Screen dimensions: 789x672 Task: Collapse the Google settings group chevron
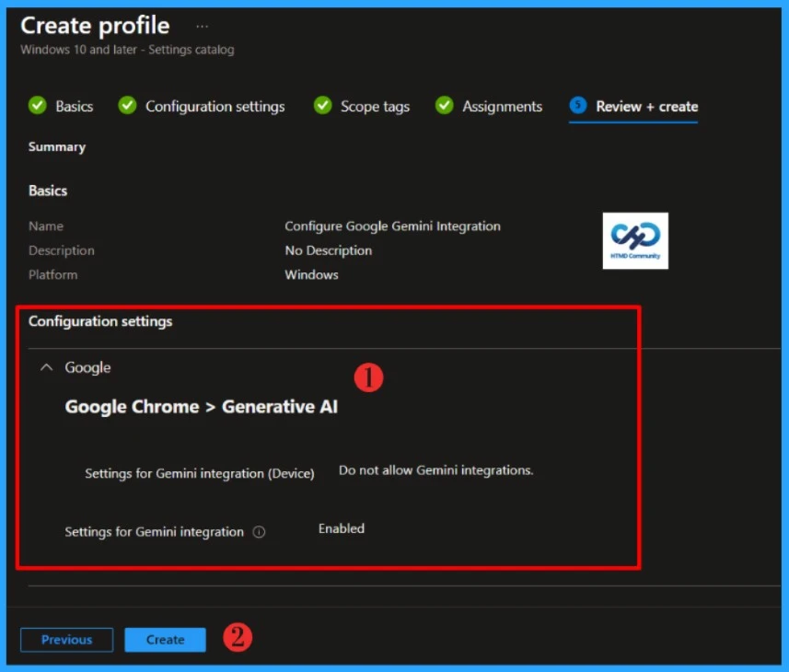tap(46, 367)
